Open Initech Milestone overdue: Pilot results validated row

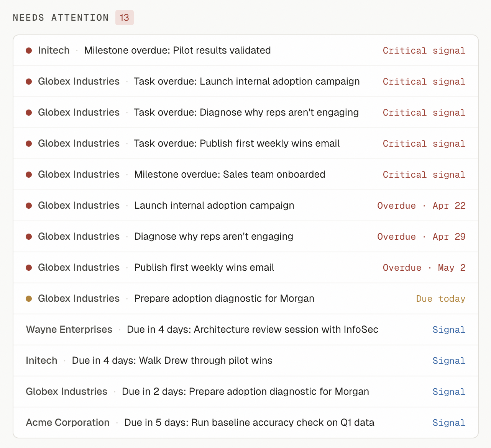tap(246, 51)
